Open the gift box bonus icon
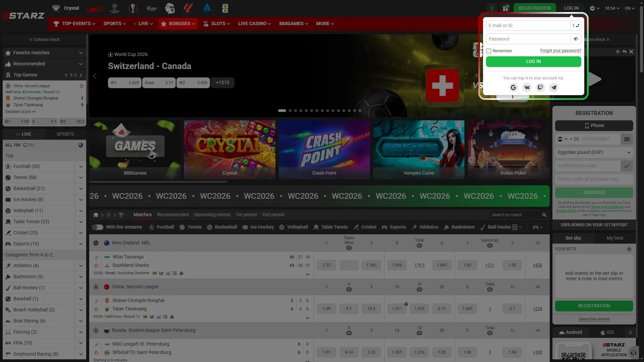Viewport: 644px width, 362px height. point(505,8)
